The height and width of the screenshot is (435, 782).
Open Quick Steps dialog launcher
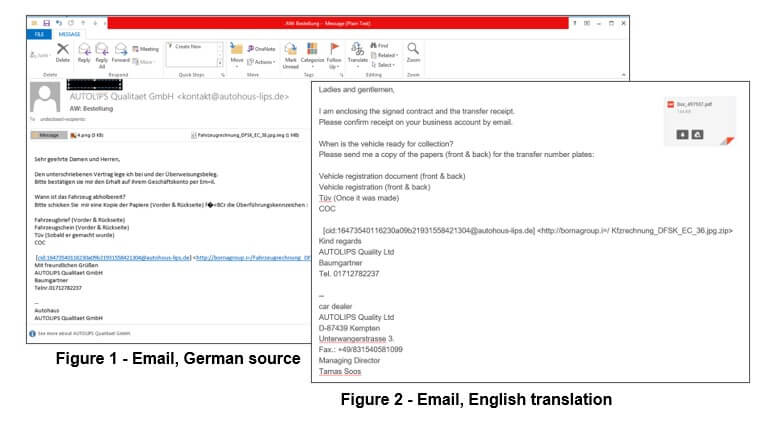click(223, 75)
